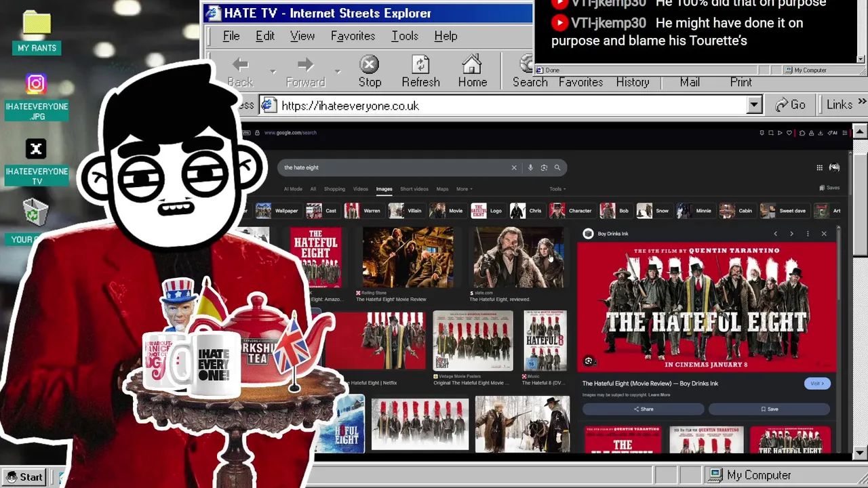This screenshot has width=868, height=488.
Task: Click the Share button in preview
Action: tap(643, 409)
